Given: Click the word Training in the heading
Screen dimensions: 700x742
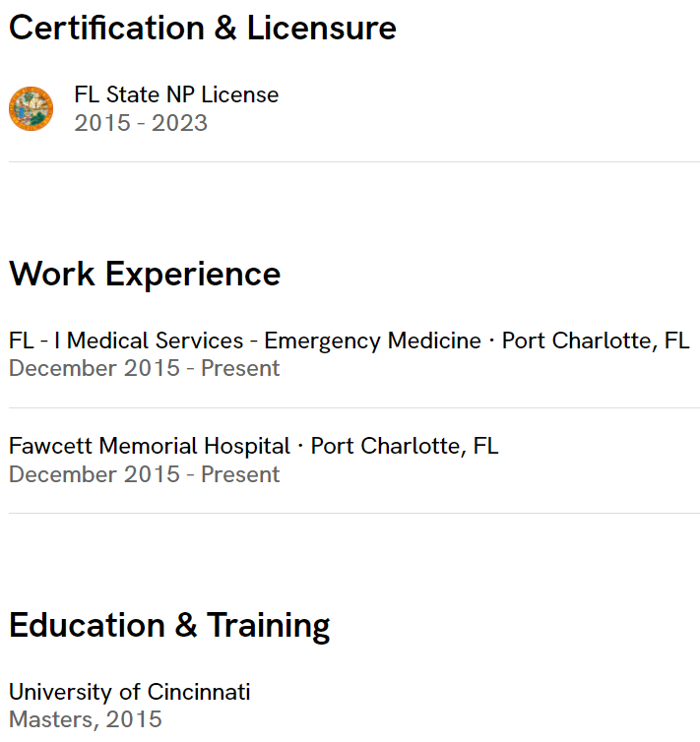Looking at the screenshot, I should click(269, 626).
